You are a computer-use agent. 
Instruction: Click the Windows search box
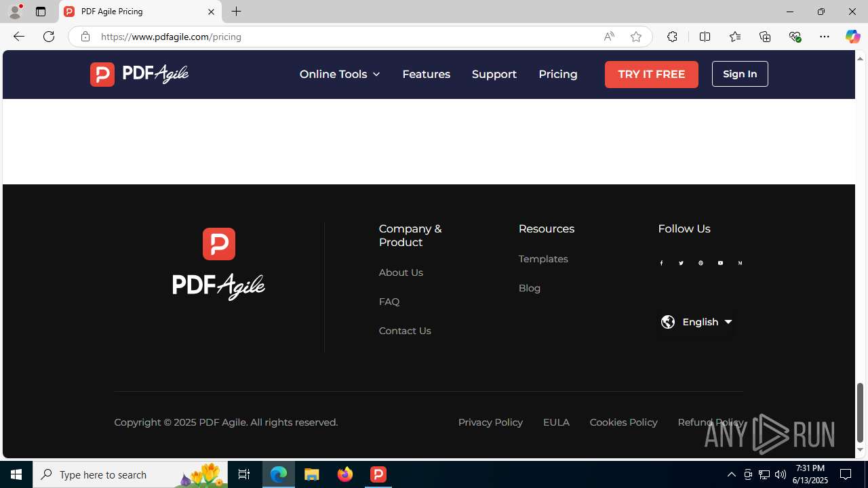[130, 474]
